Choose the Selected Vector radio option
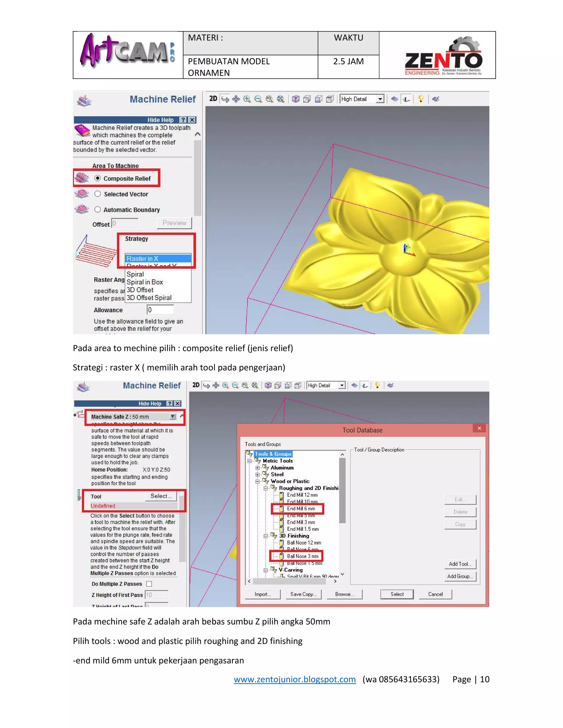 97,194
